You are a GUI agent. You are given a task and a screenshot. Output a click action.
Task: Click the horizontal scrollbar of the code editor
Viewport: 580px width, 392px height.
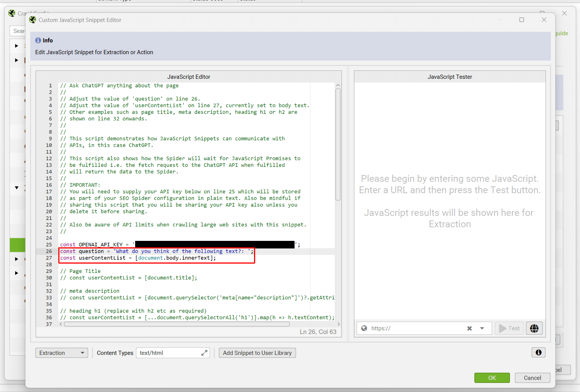[x=177, y=324]
